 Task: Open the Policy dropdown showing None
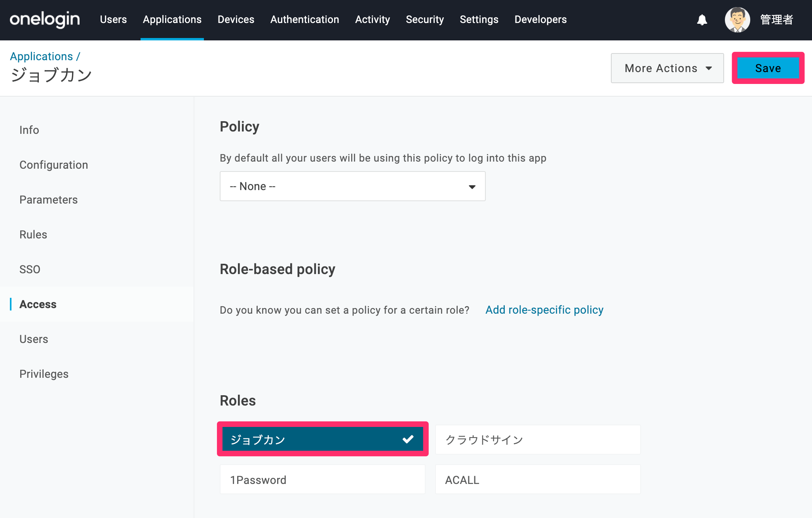[353, 186]
